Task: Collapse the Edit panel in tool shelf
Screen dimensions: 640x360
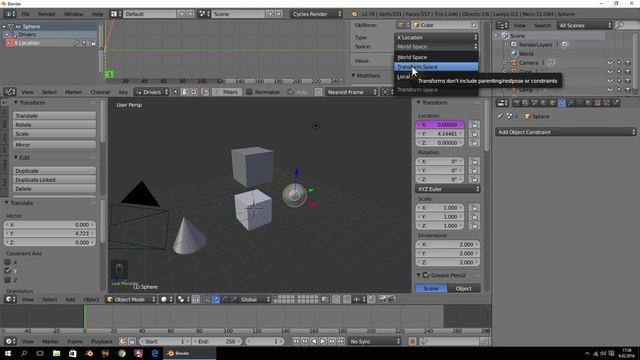Action: click(x=16, y=158)
